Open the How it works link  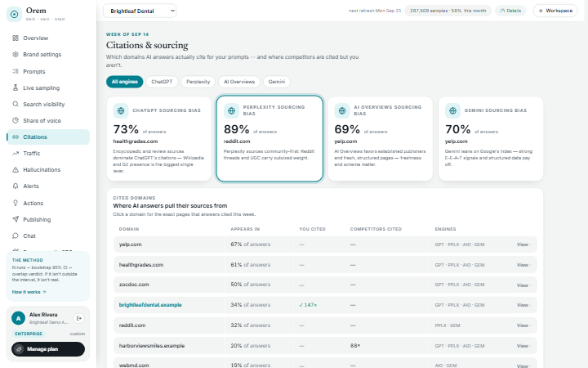[x=29, y=292]
